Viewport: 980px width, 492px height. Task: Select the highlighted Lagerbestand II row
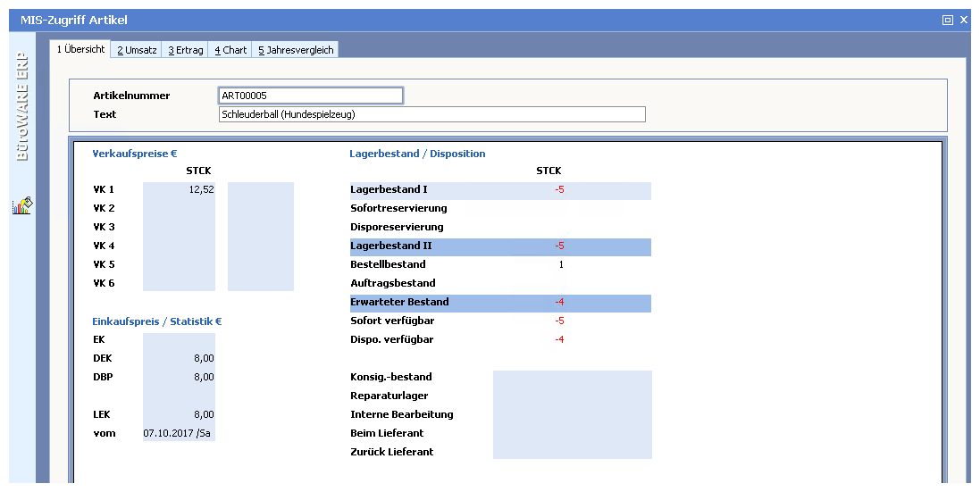499,246
